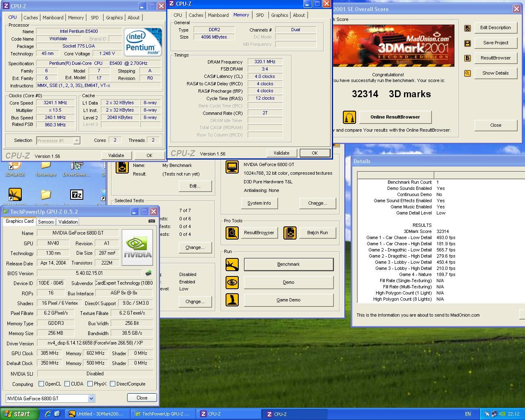This screenshot has height=420, width=525.
Task: Open SPD tab in Memory CPU-Z window
Action: (x=260, y=15)
